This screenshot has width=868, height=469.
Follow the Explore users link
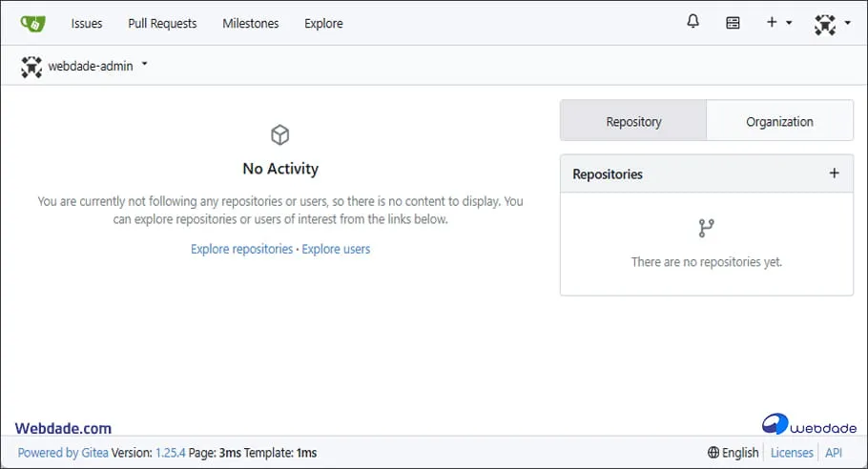pos(336,249)
